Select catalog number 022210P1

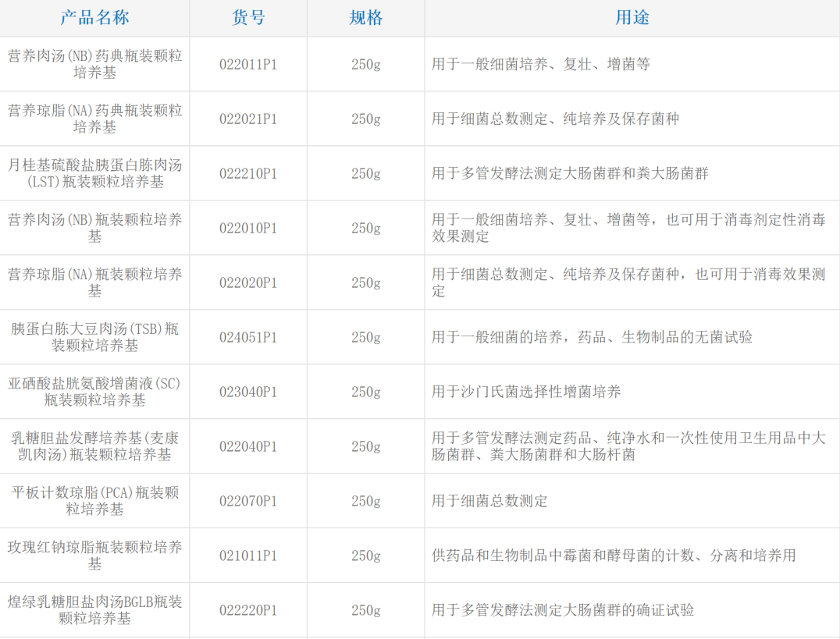[x=248, y=173]
